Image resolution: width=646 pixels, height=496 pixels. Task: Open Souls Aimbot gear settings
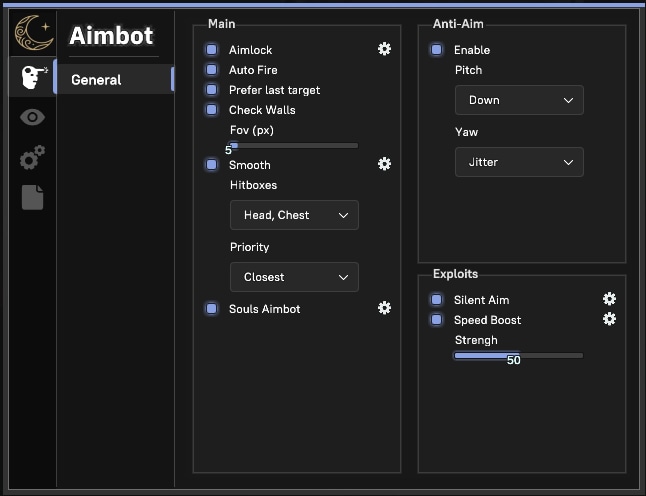[x=384, y=308]
